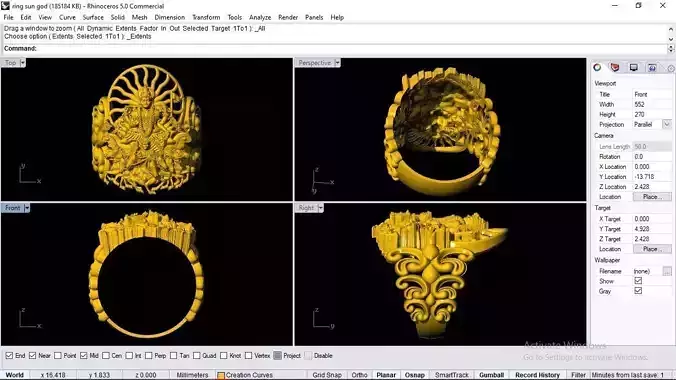Toggle Ortho mode in status bar
The width and height of the screenshot is (676, 380).
pos(359,375)
